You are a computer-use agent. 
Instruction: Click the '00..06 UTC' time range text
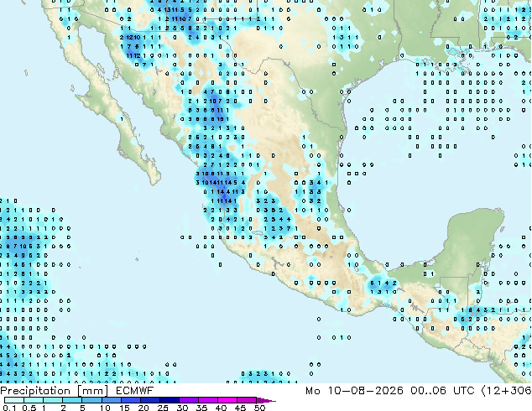442,391
